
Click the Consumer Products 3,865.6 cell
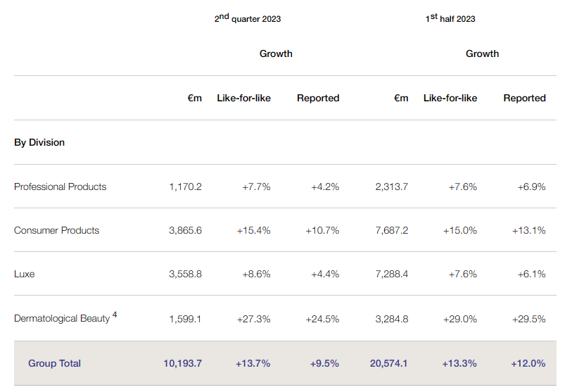[x=185, y=230]
